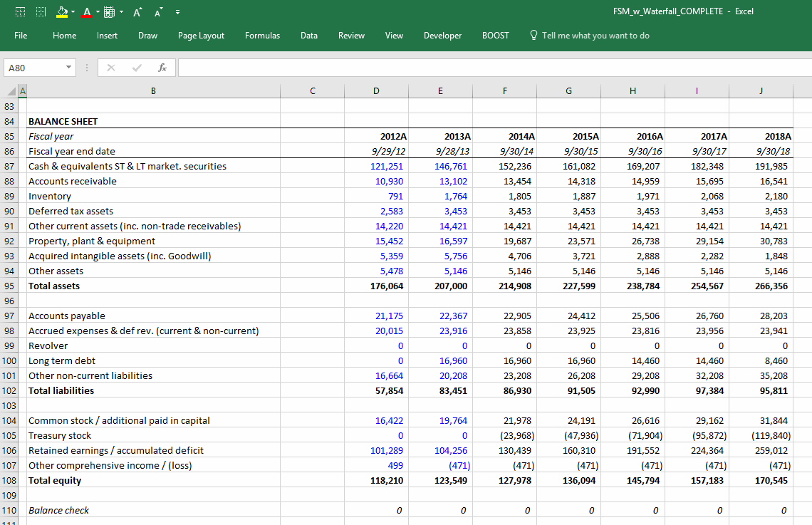The height and width of the screenshot is (525, 812).
Task: Select column header E
Action: pos(440,90)
